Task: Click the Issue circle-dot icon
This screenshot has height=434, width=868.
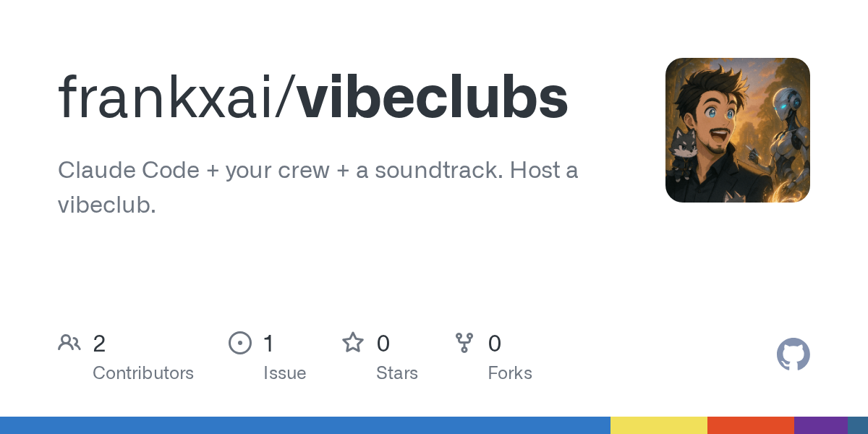Action: [239, 343]
